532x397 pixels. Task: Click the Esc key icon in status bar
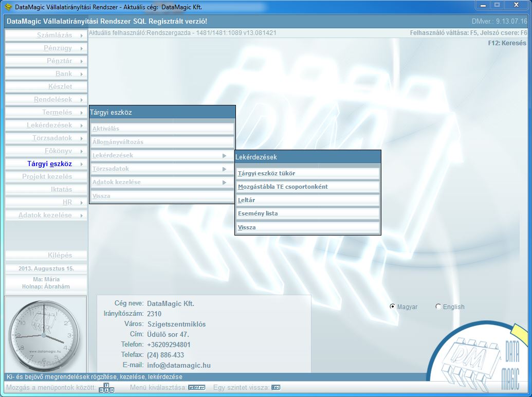pos(276,387)
